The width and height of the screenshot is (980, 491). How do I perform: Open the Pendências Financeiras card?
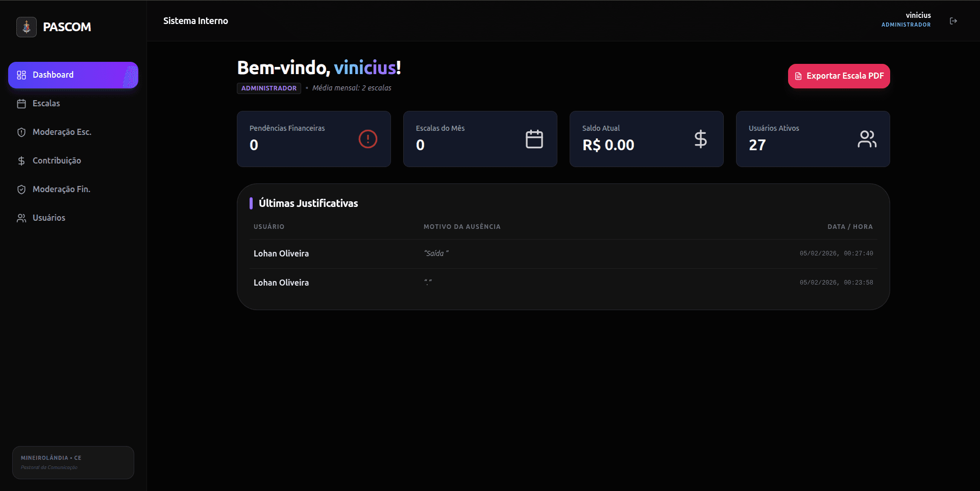(x=314, y=139)
